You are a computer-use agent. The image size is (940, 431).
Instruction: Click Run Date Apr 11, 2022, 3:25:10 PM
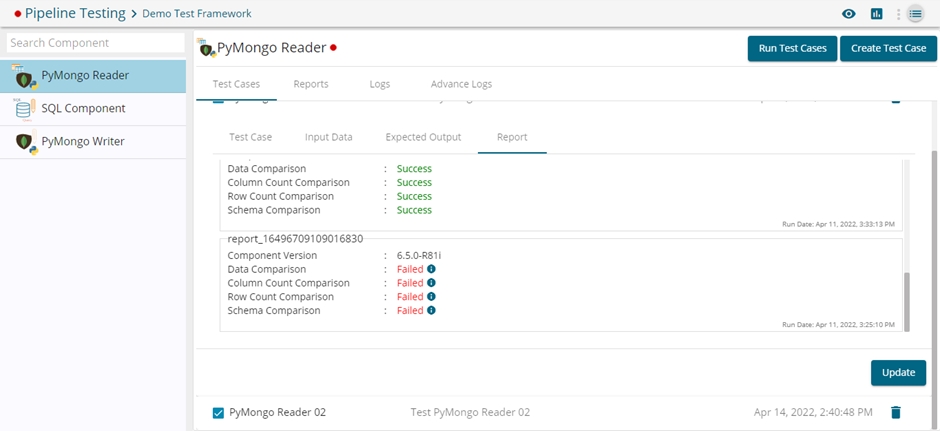pyautogui.click(x=839, y=324)
